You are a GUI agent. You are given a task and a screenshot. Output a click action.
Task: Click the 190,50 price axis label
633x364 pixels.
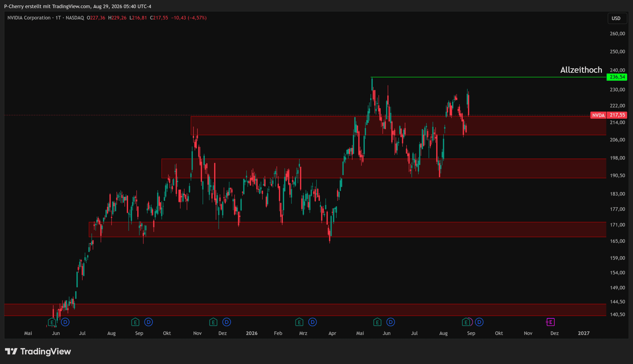click(617, 176)
